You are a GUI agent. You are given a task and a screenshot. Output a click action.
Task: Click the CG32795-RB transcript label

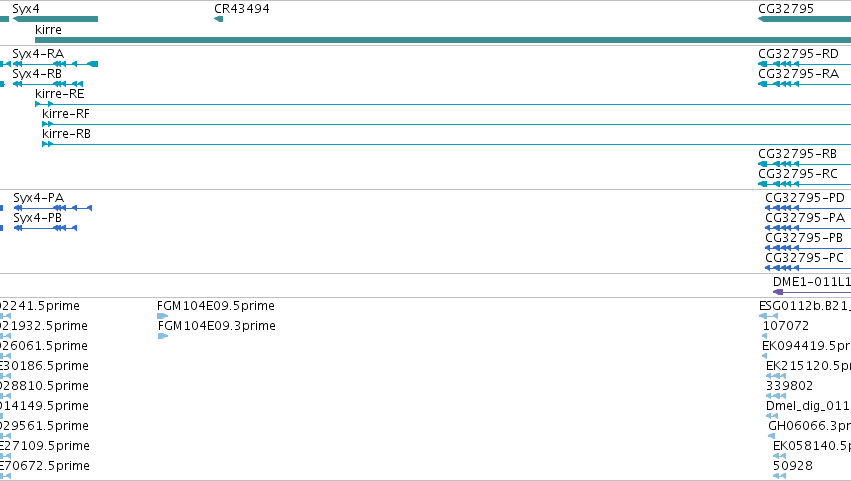[x=797, y=154]
